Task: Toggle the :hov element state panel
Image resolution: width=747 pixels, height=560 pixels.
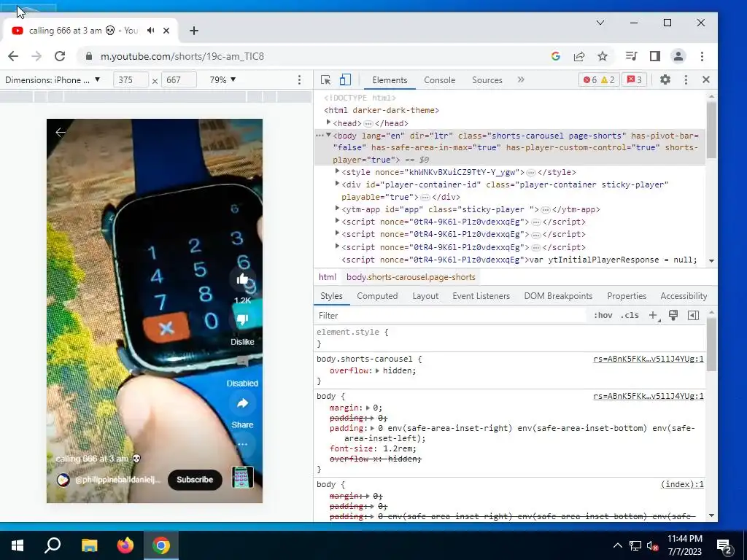Action: pyautogui.click(x=603, y=315)
